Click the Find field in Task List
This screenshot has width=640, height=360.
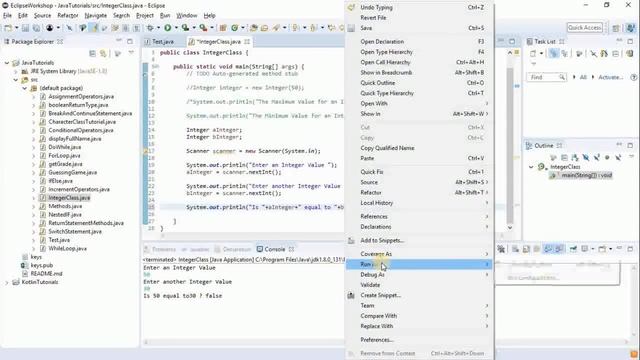[546, 77]
